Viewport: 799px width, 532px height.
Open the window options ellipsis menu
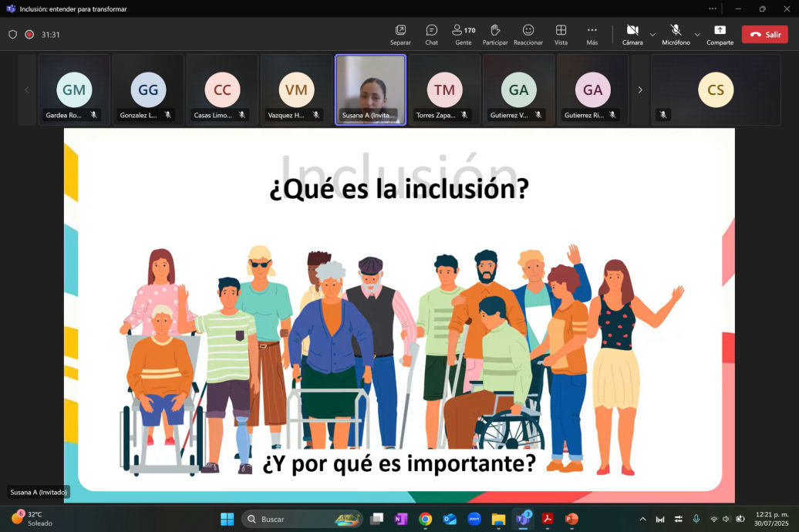pos(712,8)
